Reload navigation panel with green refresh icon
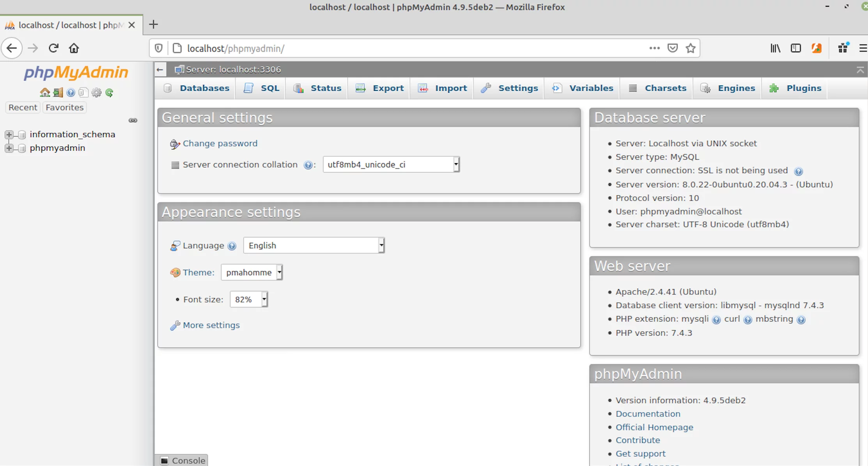This screenshot has width=868, height=466. pyautogui.click(x=109, y=92)
